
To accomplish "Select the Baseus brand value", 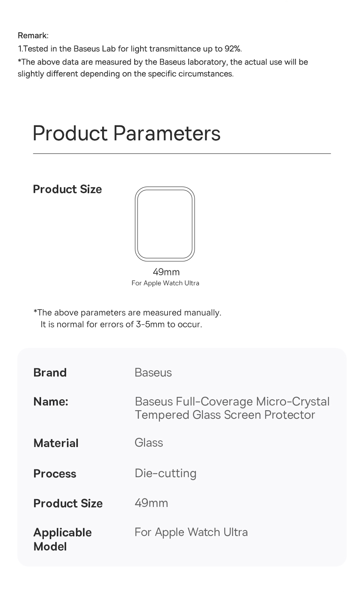I will point(153,372).
